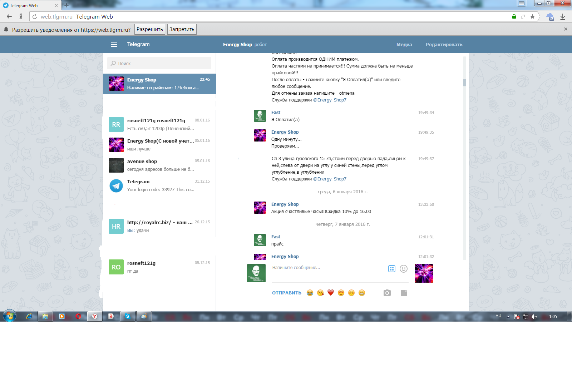Click Energy Shop sender name at 13:33:50
Viewport: 572px width, 392px height.
pos(285,204)
